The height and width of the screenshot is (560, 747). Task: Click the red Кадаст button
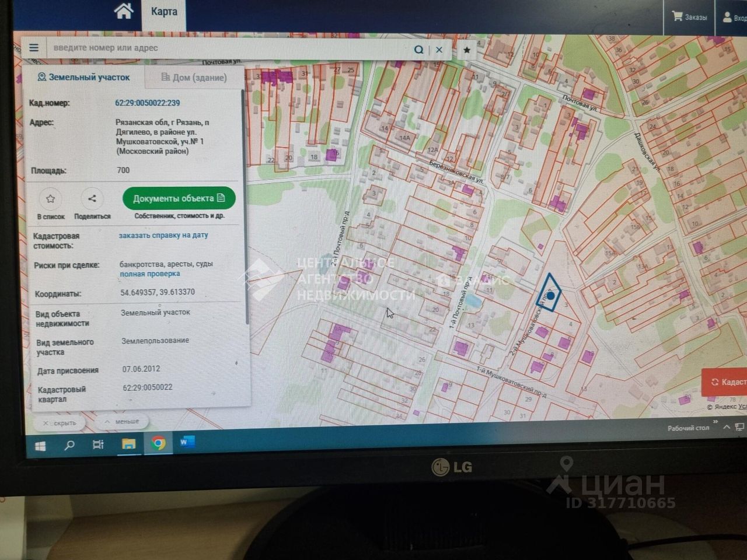(724, 383)
